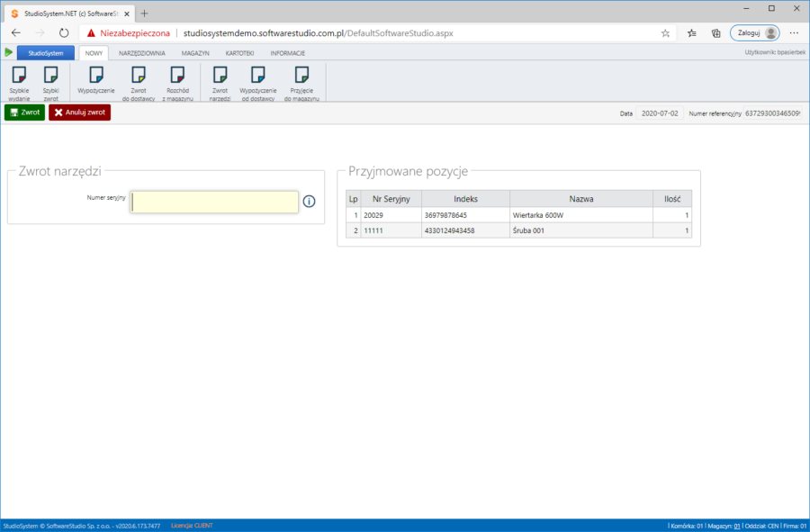This screenshot has width=810, height=532.
Task: Open Rozchód z magazynu in the ribbon
Action: point(177,83)
